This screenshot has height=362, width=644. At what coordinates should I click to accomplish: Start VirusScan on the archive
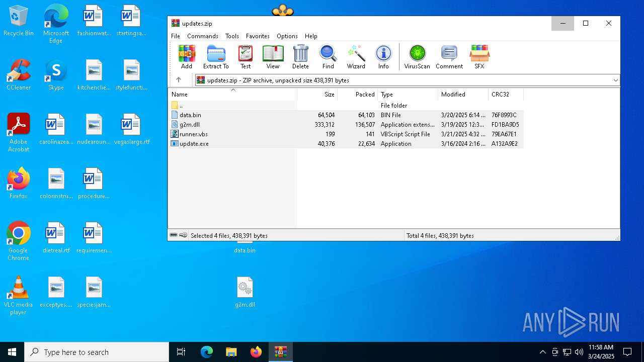(417, 57)
